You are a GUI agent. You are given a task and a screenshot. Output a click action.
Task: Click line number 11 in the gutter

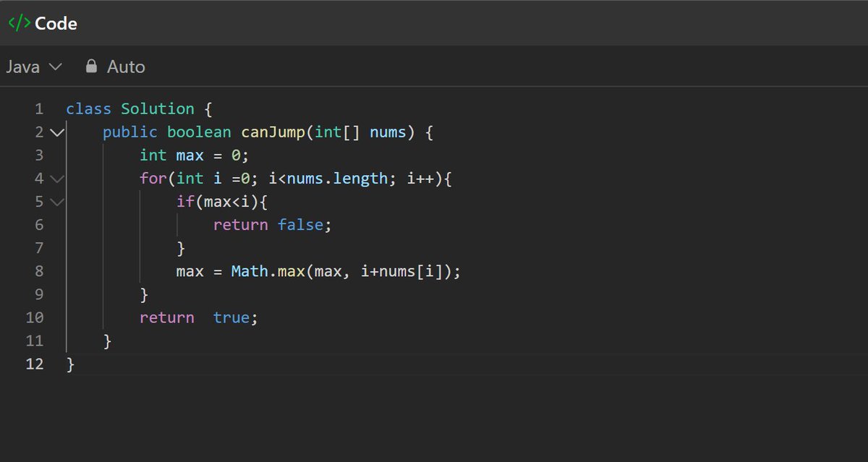35,341
